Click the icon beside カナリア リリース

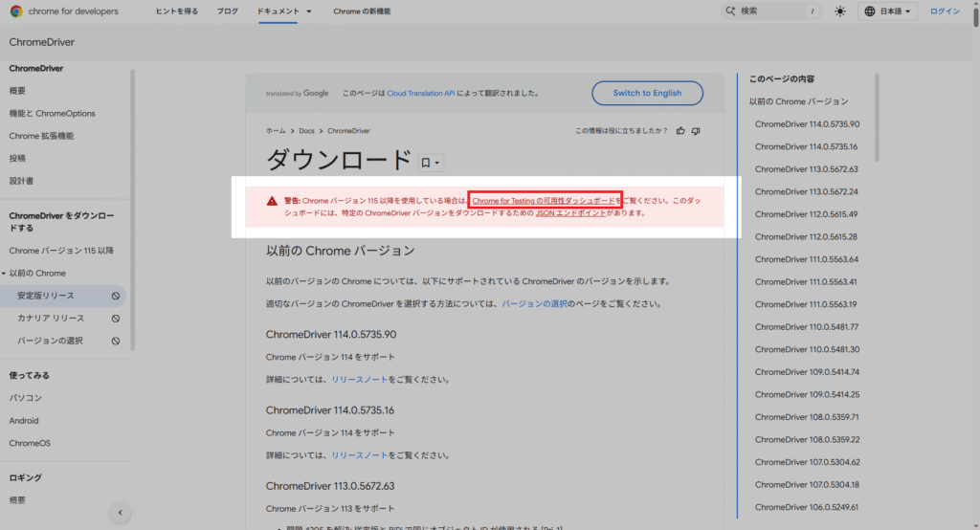[116, 319]
